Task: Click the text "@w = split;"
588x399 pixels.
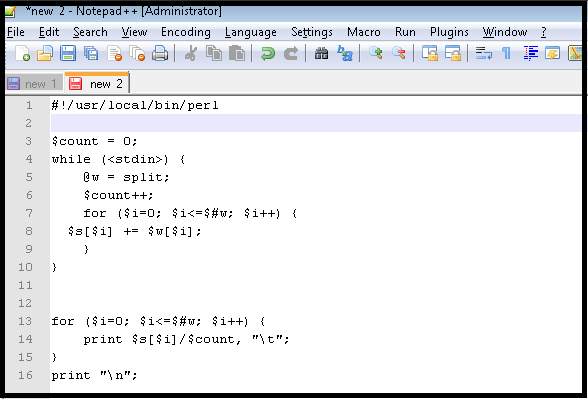Action: [x=127, y=177]
